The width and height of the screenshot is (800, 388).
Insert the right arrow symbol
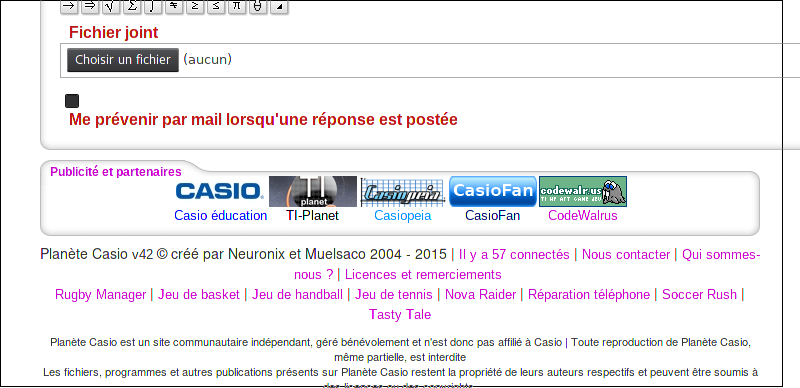point(69,6)
